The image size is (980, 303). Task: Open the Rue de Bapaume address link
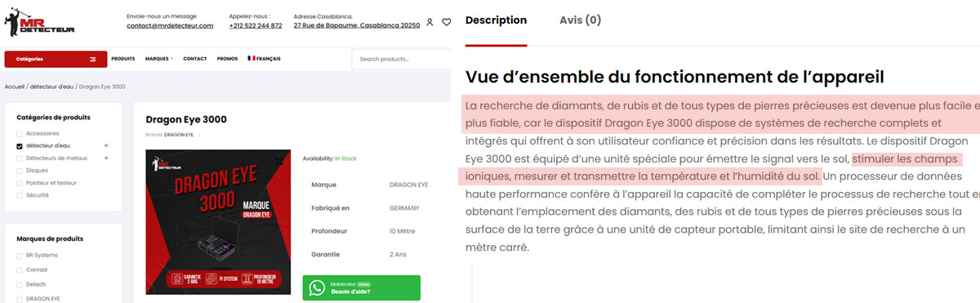[357, 25]
